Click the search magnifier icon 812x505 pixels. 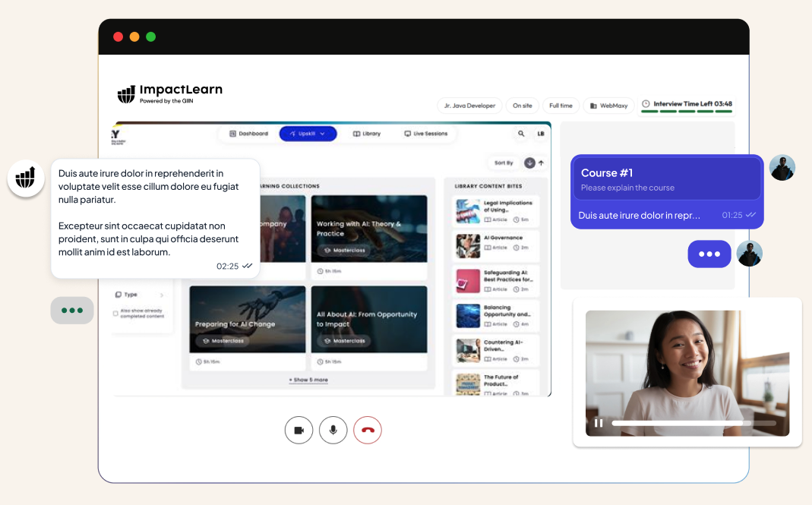521,134
